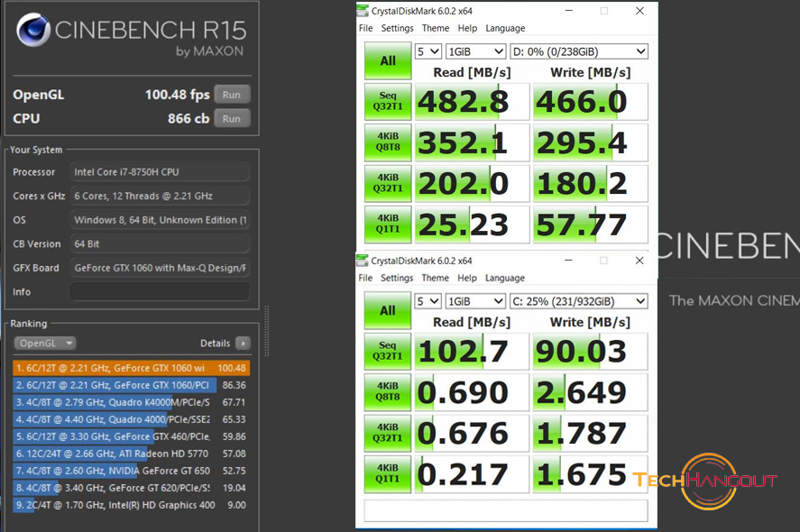Run 4KiB Q8T8 test on drive D window

tap(388, 142)
